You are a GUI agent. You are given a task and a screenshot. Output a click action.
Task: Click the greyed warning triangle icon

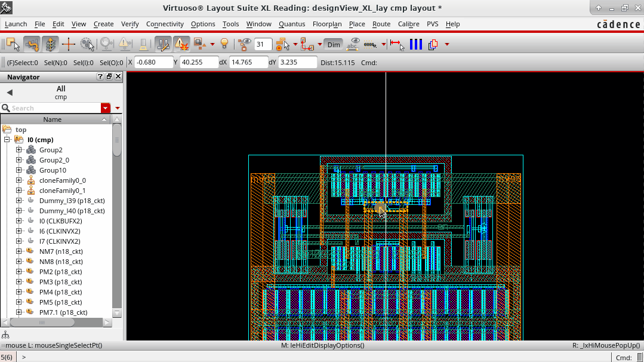pyautogui.click(x=125, y=44)
